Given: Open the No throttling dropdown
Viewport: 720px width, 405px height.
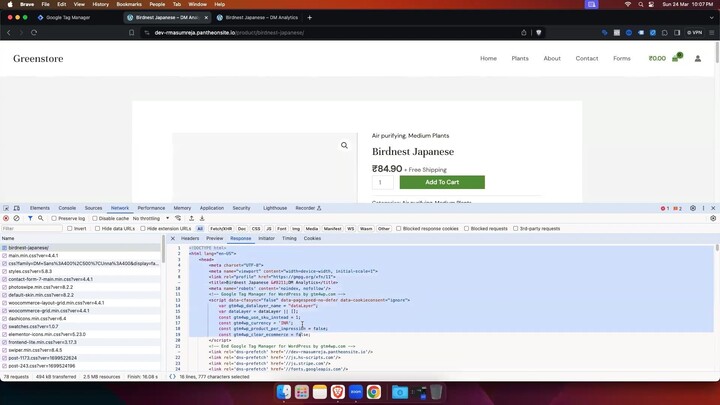Looking at the screenshot, I should 151,219.
